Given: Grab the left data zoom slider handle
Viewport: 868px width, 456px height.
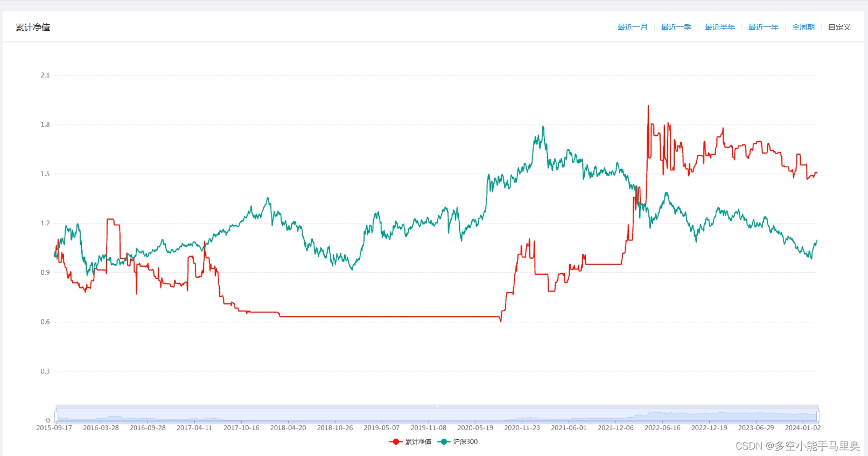Looking at the screenshot, I should click(56, 416).
